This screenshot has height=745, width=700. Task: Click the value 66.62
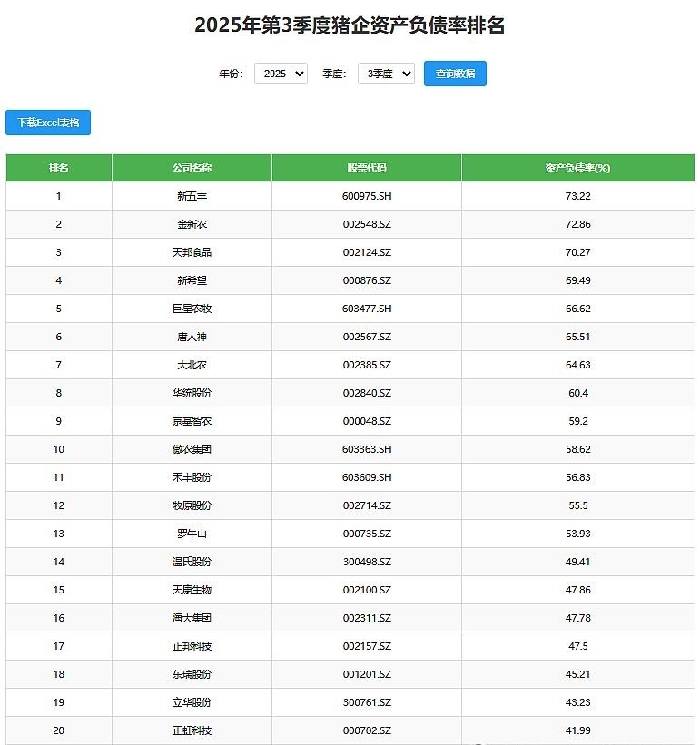pos(577,309)
